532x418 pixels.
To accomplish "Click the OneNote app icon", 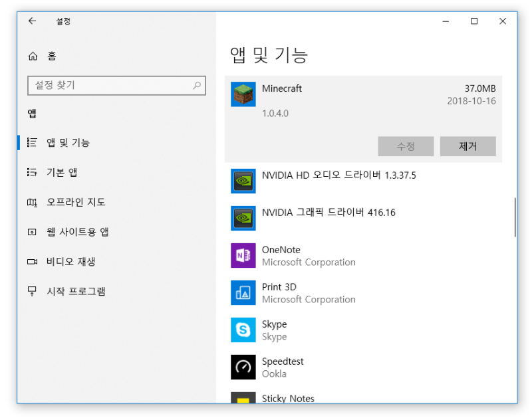I will [x=243, y=256].
